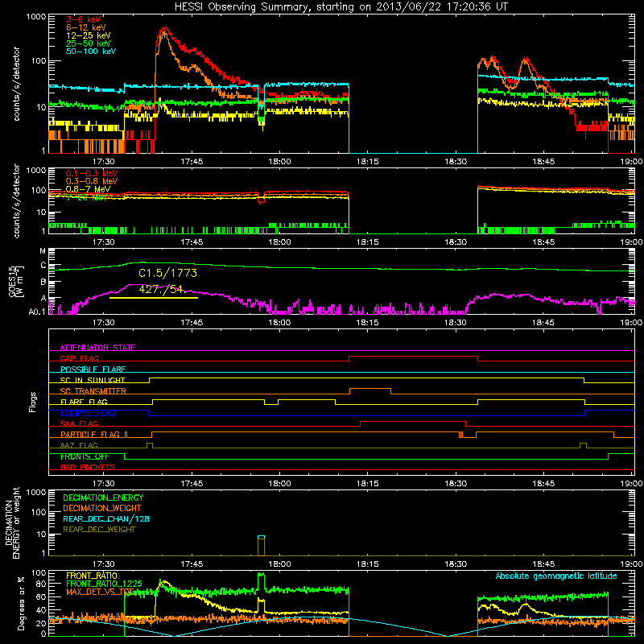This screenshot has width=644, height=644.
Task: Click the vertical Flags axis title
Action: tap(33, 402)
